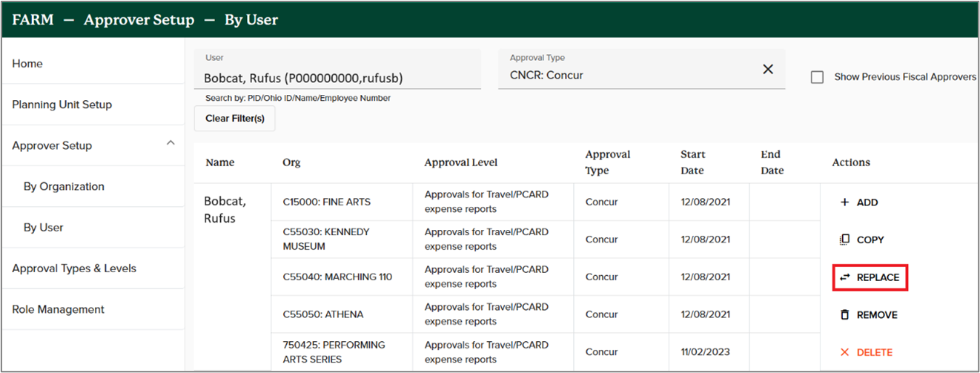980x373 pixels.
Task: Click the plus icon next to ADD
Action: [844, 202]
